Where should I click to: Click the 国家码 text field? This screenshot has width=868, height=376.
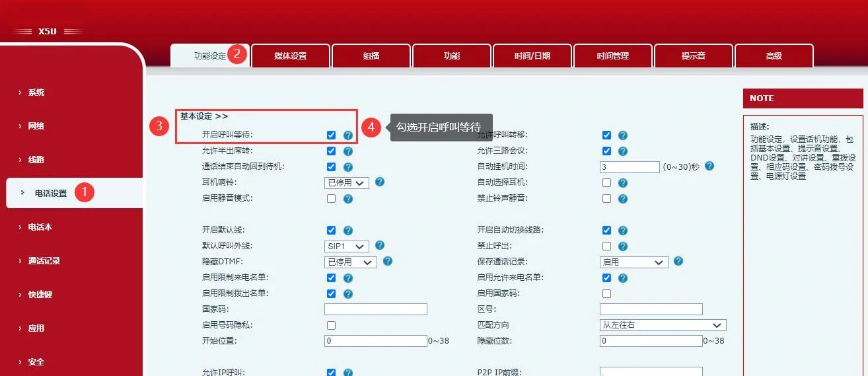pyautogui.click(x=376, y=309)
